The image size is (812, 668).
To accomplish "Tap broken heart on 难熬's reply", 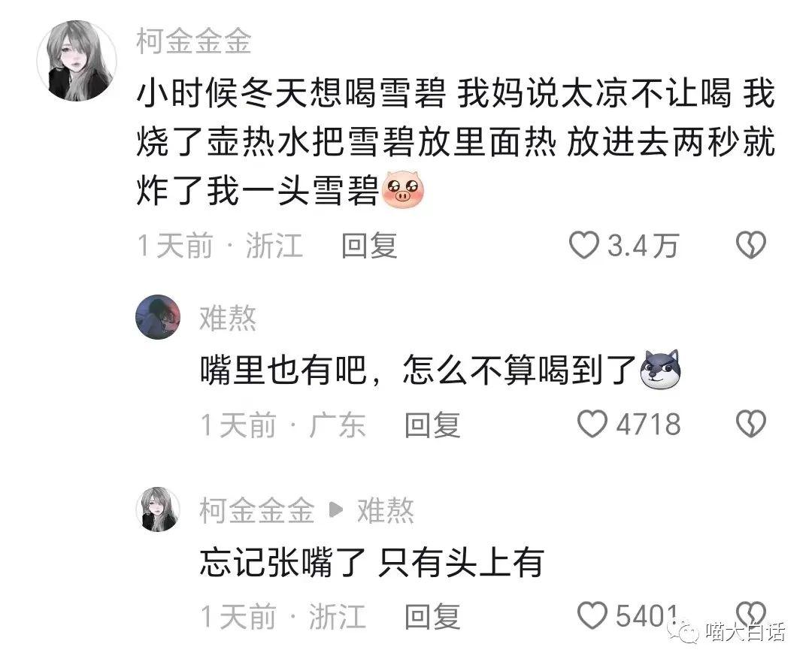I will click(x=751, y=425).
